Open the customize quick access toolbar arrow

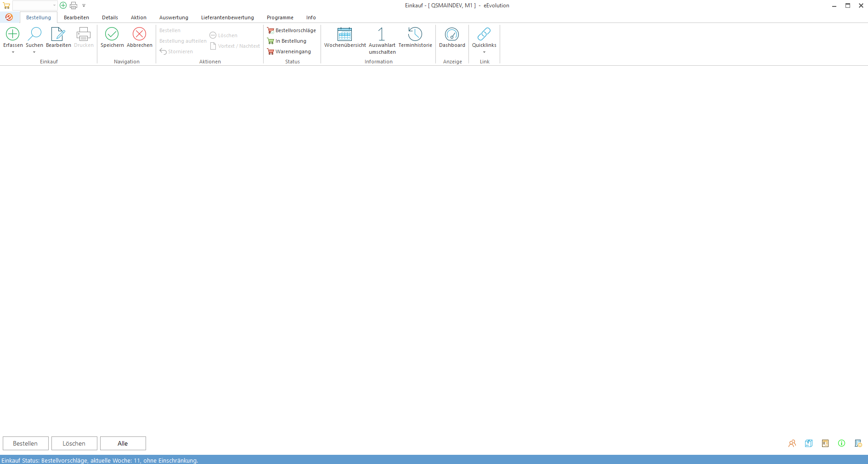(x=84, y=6)
